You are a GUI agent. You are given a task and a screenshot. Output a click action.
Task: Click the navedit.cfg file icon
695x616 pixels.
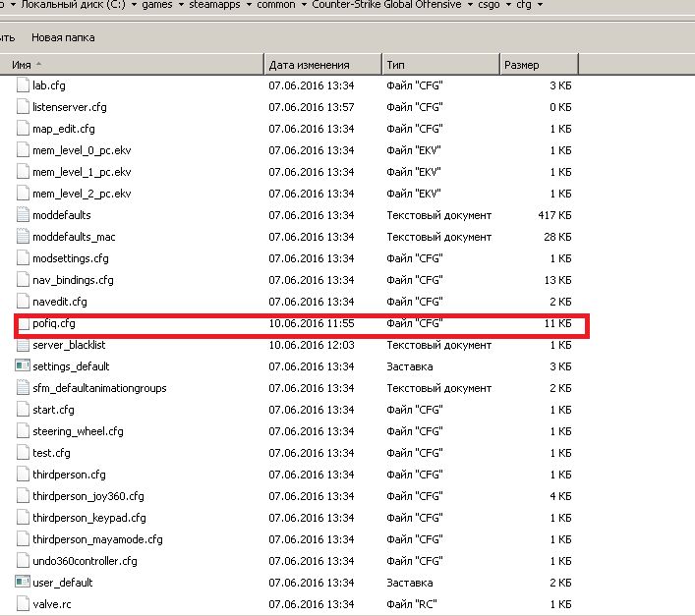click(x=23, y=302)
